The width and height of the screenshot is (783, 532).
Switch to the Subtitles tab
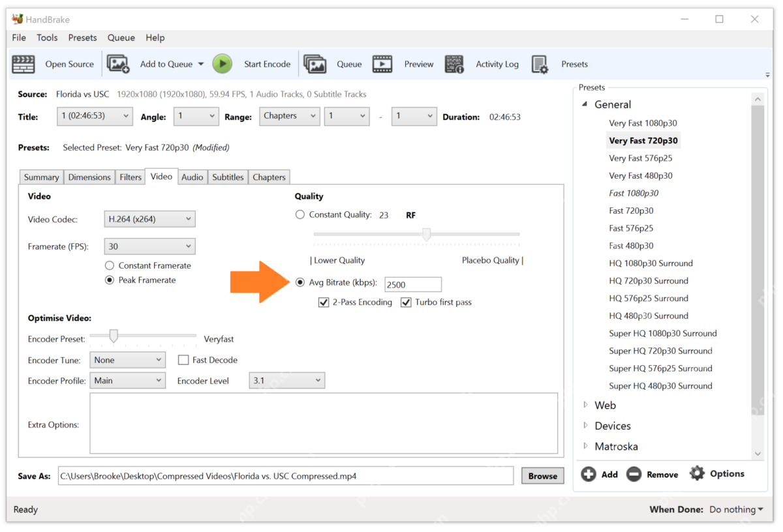[x=228, y=177]
